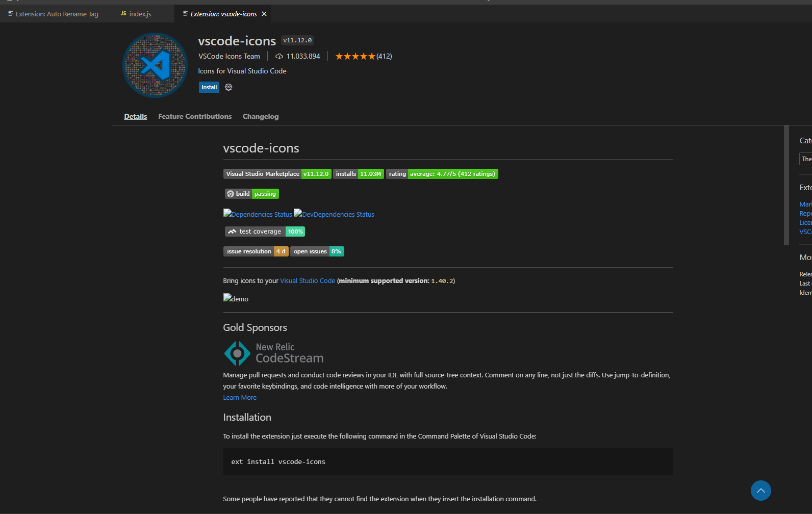Click the Learn More link
This screenshot has height=514, width=812.
click(240, 398)
